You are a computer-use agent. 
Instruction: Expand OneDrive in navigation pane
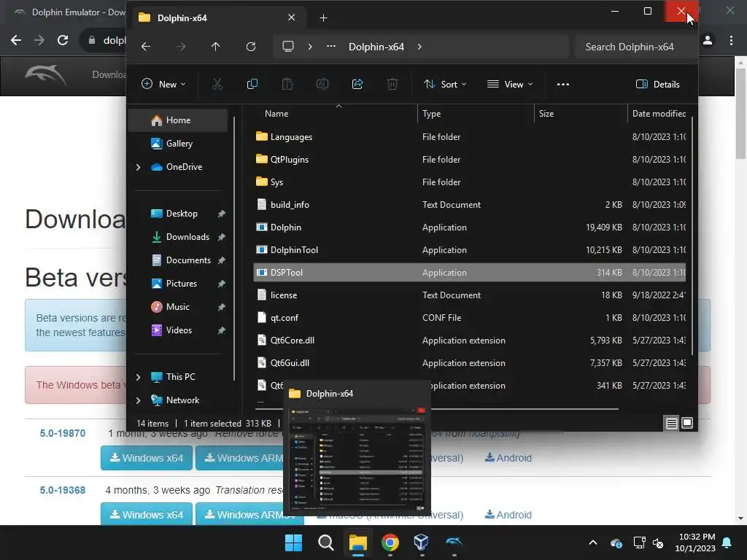[138, 167]
